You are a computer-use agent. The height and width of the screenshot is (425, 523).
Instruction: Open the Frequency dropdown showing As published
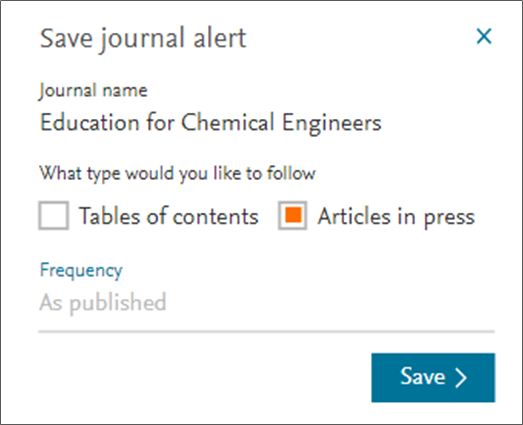point(266,303)
